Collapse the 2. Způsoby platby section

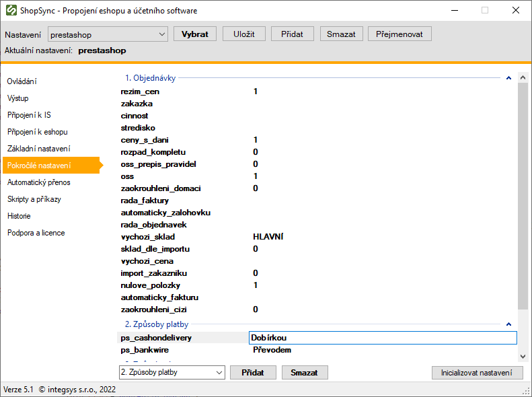tap(508, 324)
